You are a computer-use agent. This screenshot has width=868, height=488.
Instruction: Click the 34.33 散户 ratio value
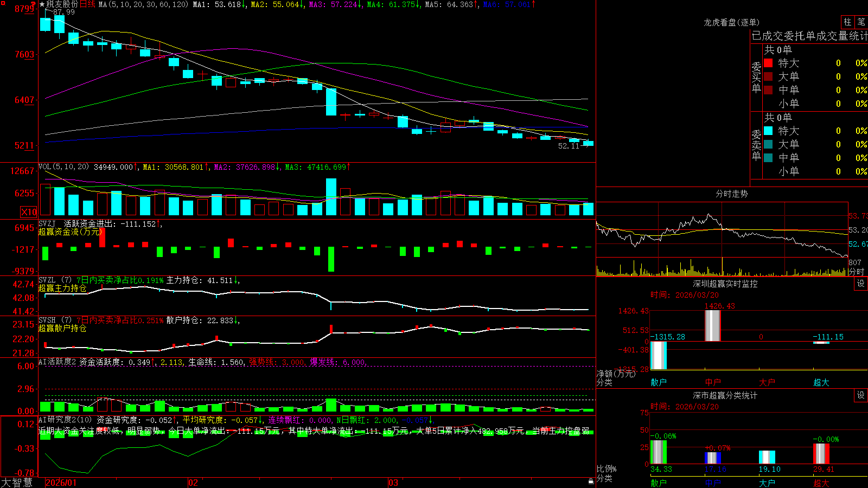click(x=661, y=469)
